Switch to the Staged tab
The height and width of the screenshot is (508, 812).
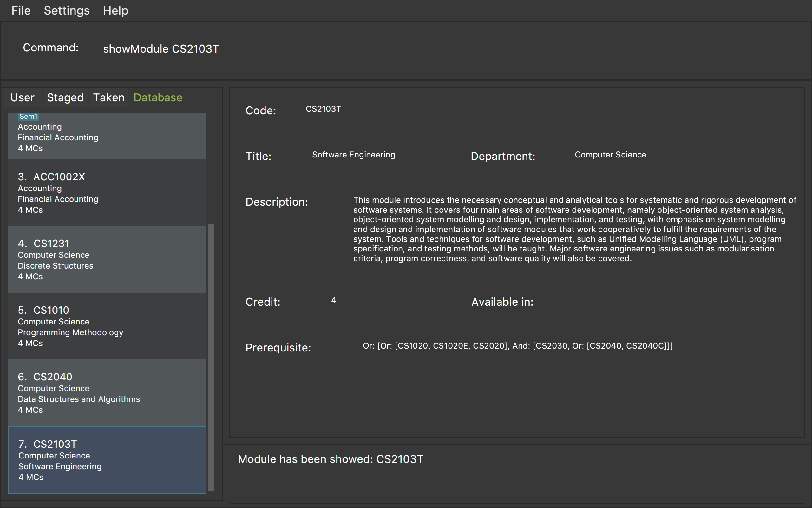[x=65, y=97]
